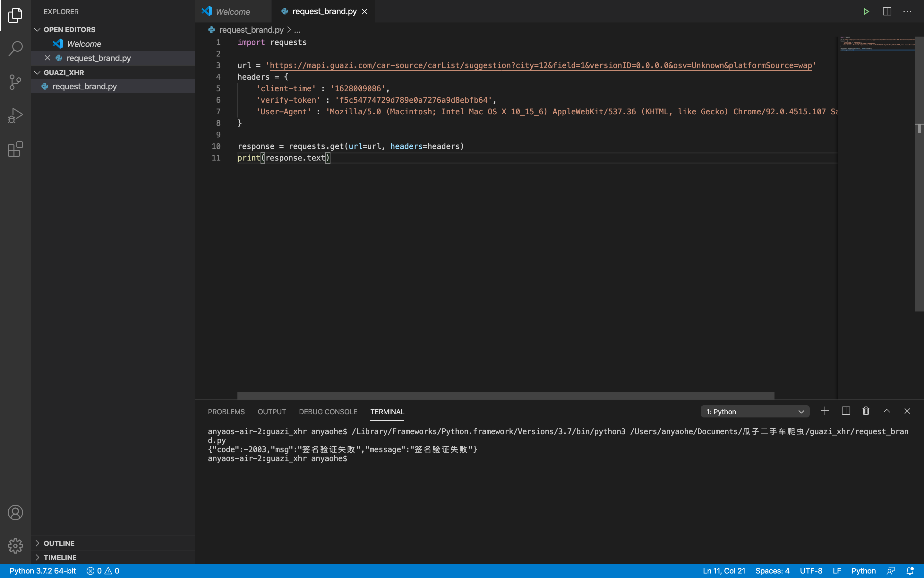Image resolution: width=924 pixels, height=578 pixels.
Task: Run Python file with play icon
Action: (866, 12)
